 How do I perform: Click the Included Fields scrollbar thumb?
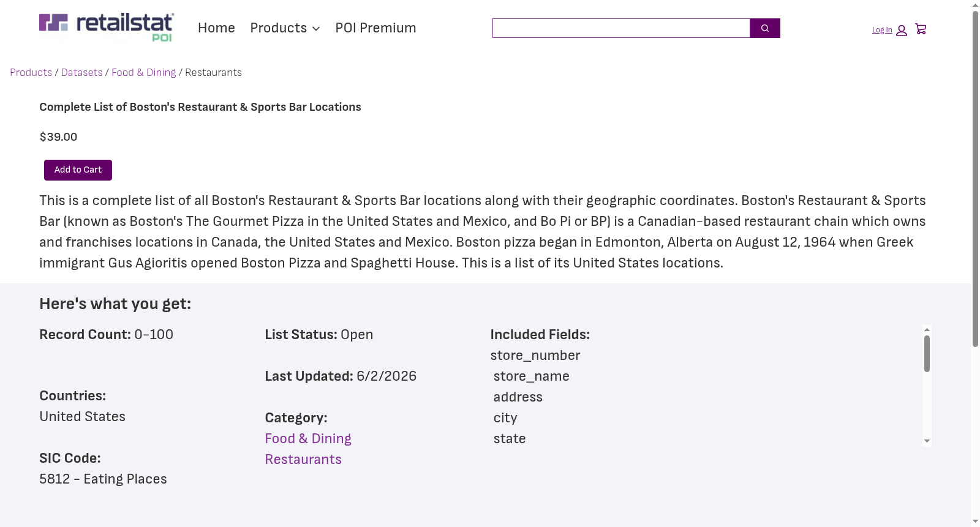click(927, 354)
